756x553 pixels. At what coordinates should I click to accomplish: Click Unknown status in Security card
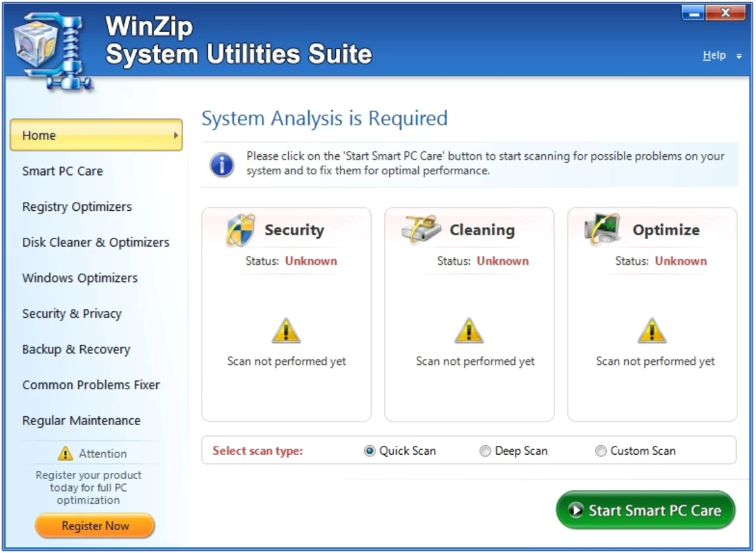pyautogui.click(x=311, y=261)
